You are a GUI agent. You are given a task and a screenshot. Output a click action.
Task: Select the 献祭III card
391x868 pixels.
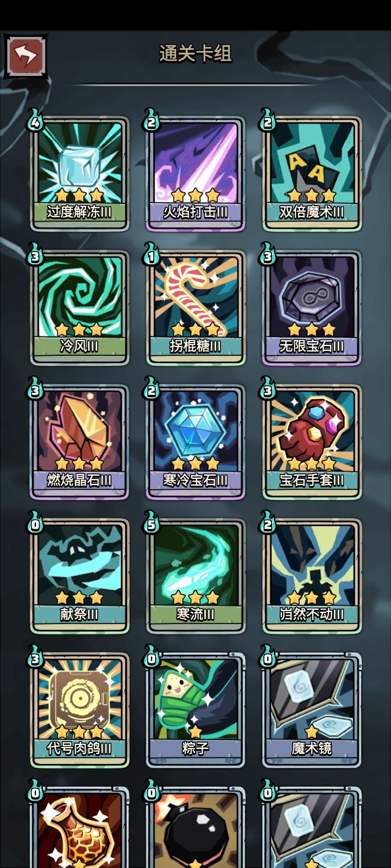[x=79, y=576]
